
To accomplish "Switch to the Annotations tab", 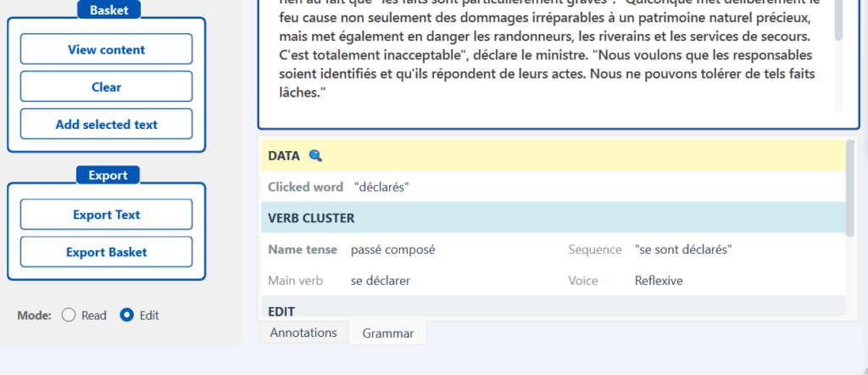I will pos(303,333).
